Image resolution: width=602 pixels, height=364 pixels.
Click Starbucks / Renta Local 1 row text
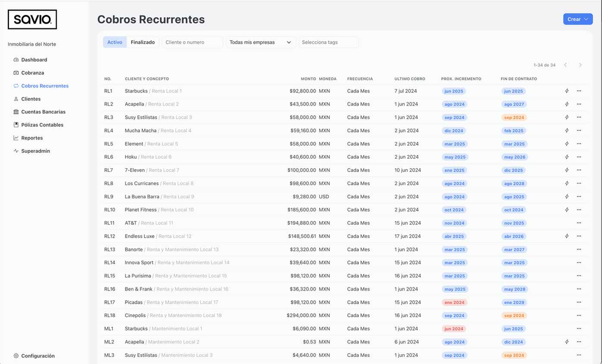click(x=153, y=91)
